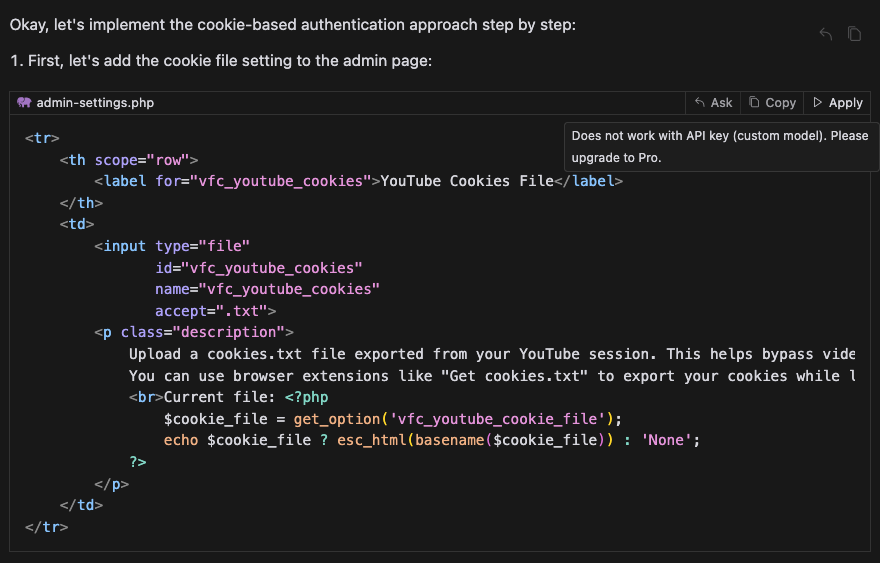Click the code line p class="description"
Image resolution: width=880 pixels, height=563 pixels.
click(194, 332)
